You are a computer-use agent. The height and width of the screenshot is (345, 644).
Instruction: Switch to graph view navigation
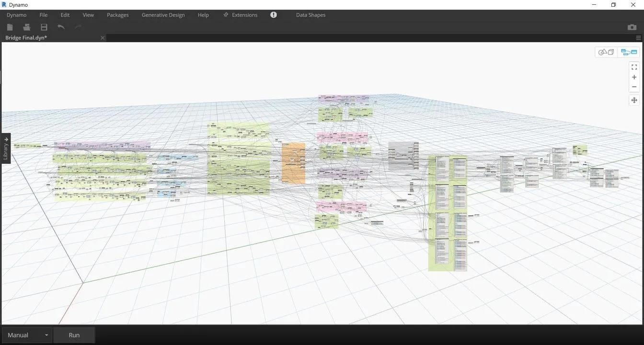point(629,52)
